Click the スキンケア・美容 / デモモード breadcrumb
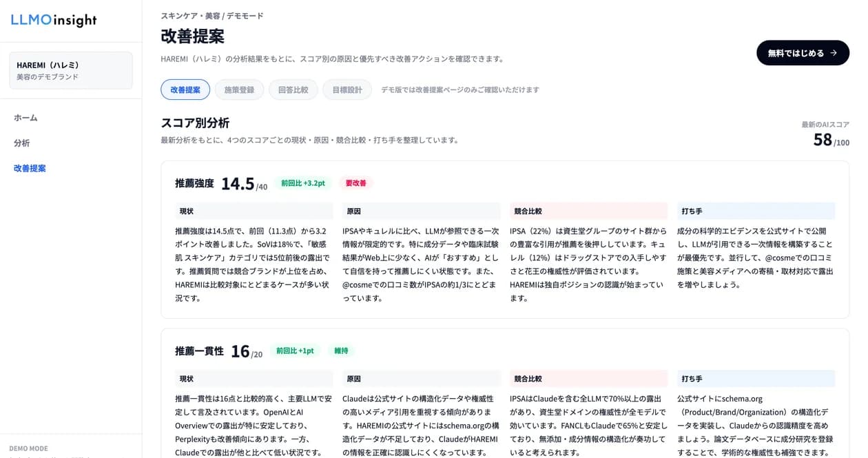 [x=212, y=16]
